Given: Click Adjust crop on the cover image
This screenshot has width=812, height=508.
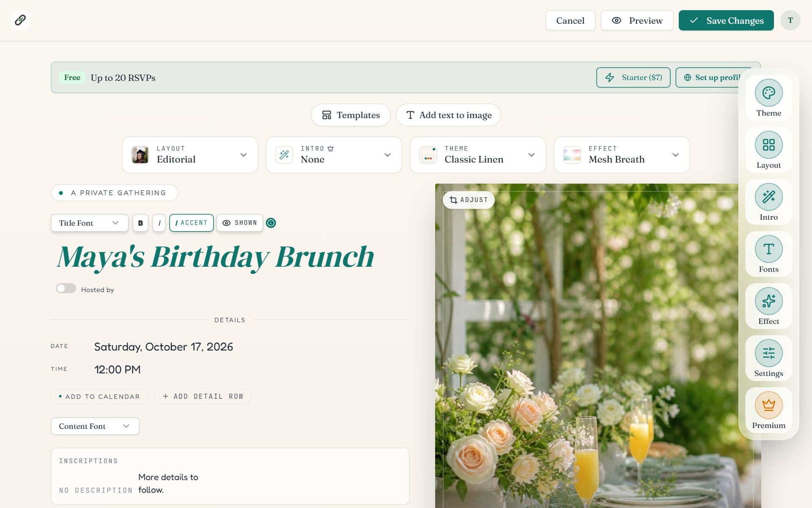Looking at the screenshot, I should [x=469, y=200].
